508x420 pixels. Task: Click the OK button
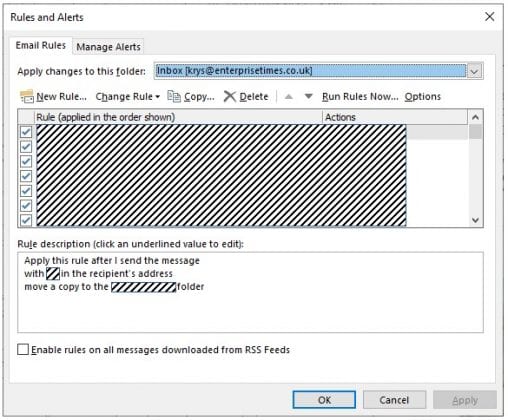click(x=324, y=400)
